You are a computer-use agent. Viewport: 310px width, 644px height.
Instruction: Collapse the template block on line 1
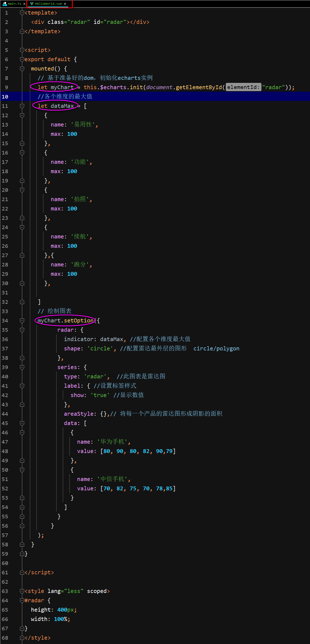(x=22, y=13)
